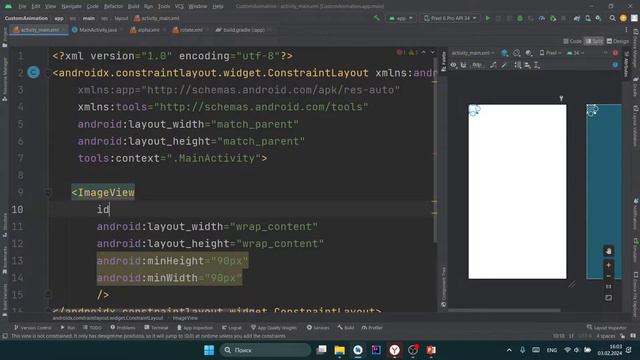Sync project with Gradle files icon
The image size is (640, 360).
[x=577, y=18]
